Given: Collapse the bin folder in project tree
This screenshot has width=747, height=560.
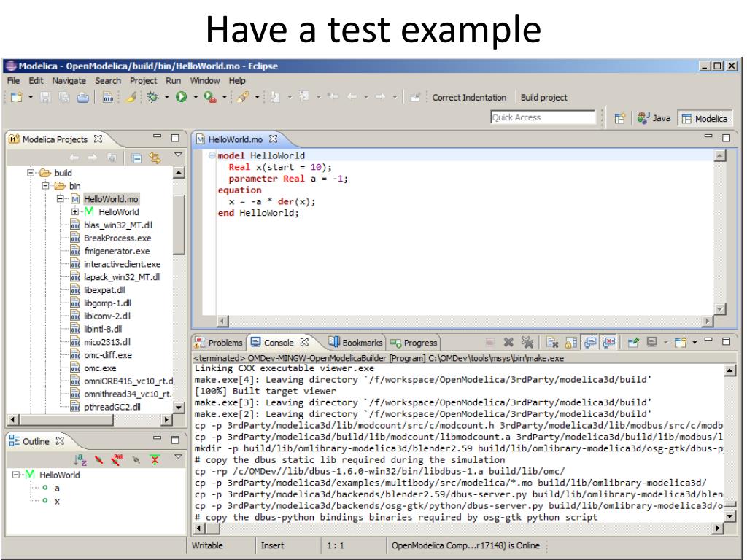Looking at the screenshot, I should pos(46,185).
